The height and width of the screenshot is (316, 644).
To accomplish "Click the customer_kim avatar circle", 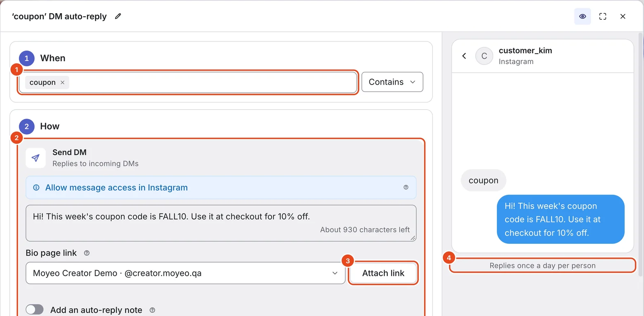I will [x=484, y=56].
